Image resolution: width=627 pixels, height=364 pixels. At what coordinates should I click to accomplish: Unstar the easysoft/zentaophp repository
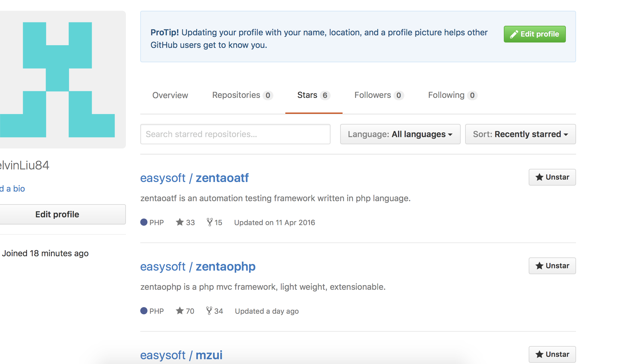coord(552,266)
